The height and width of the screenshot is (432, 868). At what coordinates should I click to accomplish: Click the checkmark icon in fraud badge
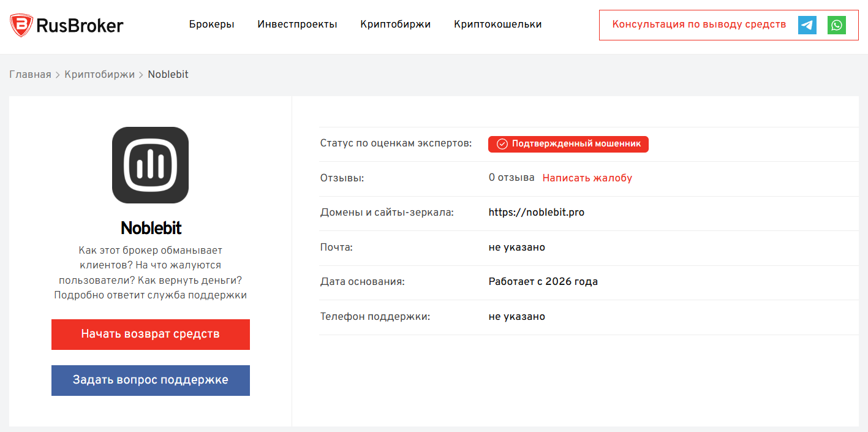click(502, 144)
